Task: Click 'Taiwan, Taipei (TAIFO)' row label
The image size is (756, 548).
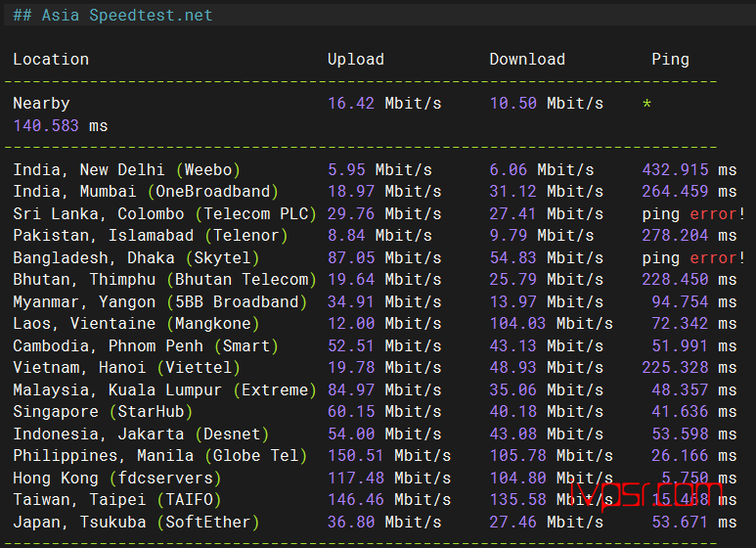Action: (117, 500)
